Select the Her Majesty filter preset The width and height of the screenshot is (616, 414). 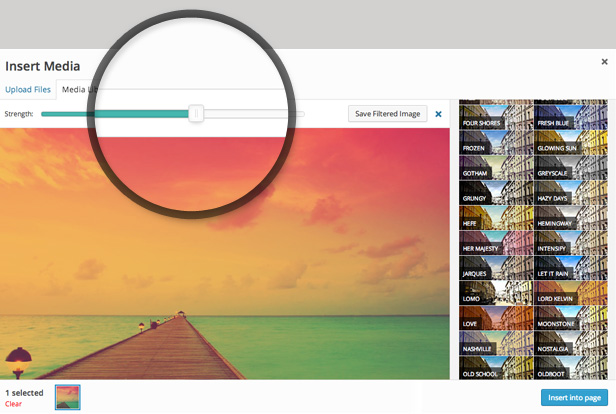496,244
